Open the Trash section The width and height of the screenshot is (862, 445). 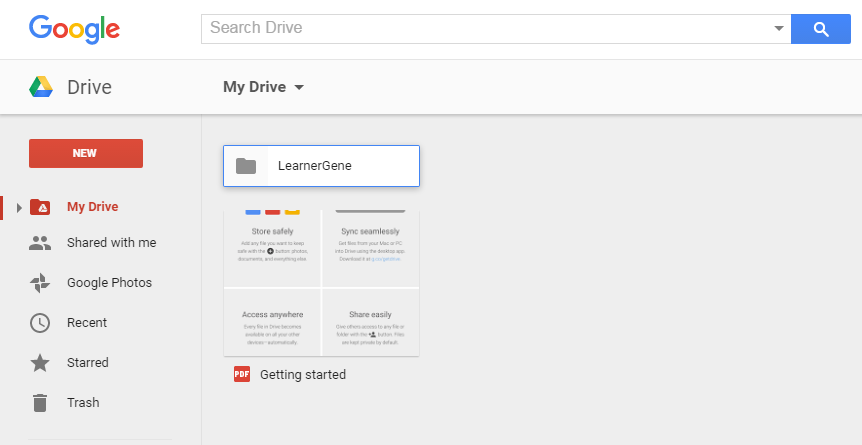point(83,403)
